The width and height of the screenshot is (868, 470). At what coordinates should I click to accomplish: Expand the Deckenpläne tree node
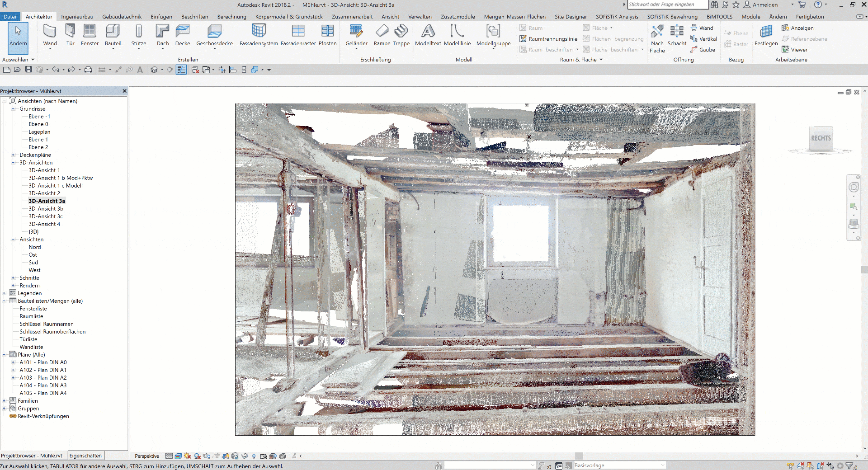pos(13,155)
